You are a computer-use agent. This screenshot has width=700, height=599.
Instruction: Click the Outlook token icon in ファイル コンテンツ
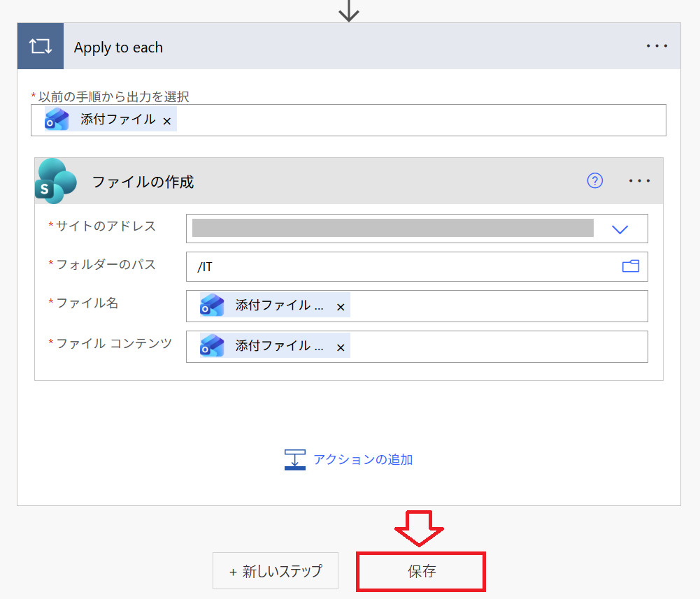213,346
